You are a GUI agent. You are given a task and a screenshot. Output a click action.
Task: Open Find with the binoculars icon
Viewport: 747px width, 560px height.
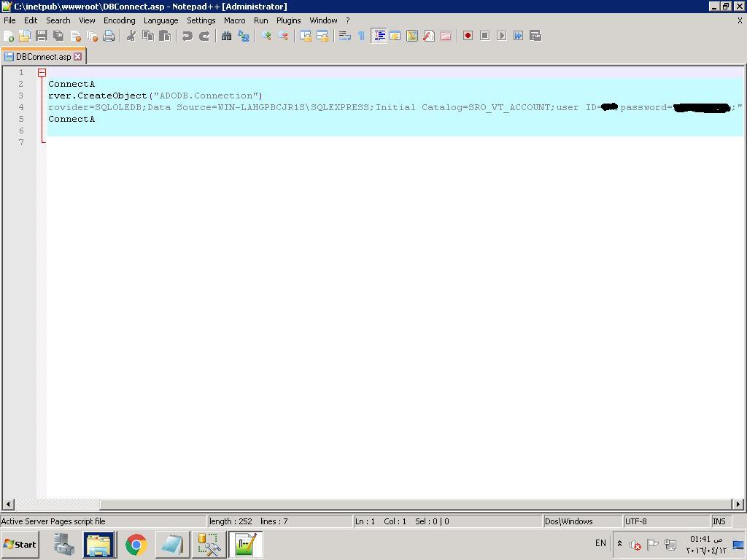click(227, 36)
